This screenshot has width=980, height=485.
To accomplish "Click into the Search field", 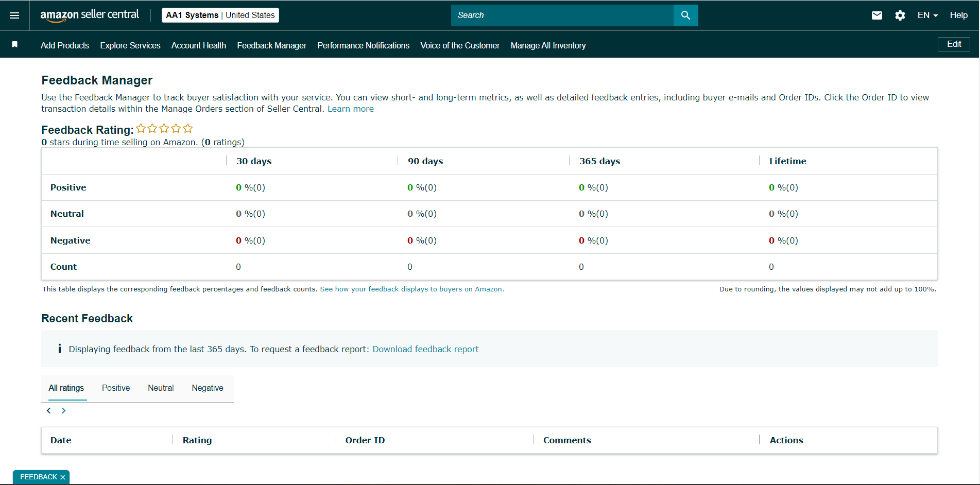I will pyautogui.click(x=562, y=15).
